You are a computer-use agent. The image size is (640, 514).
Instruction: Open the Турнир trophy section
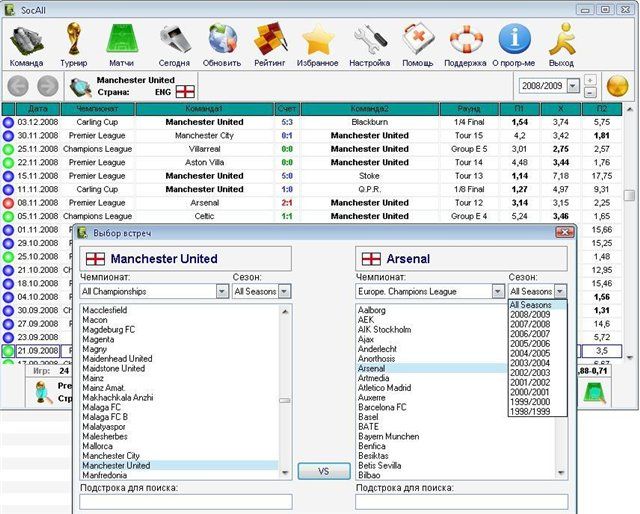74,45
